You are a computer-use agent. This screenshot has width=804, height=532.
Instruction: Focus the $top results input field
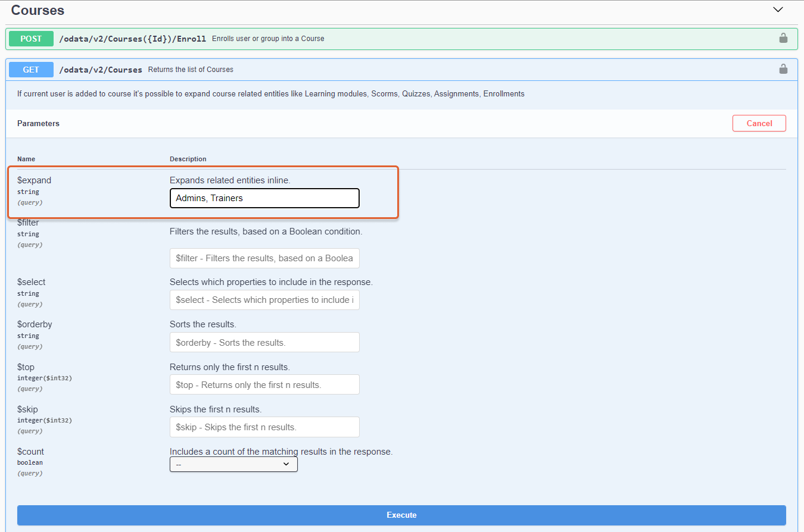click(x=264, y=384)
